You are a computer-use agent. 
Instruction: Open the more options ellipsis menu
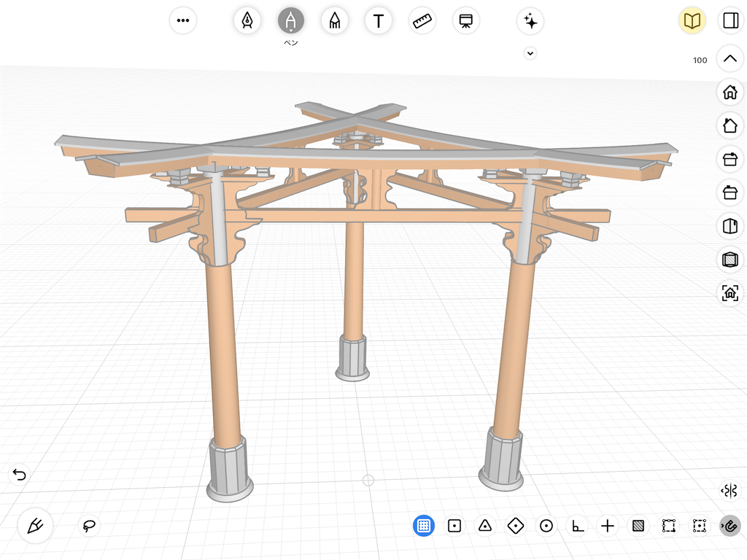point(183,20)
